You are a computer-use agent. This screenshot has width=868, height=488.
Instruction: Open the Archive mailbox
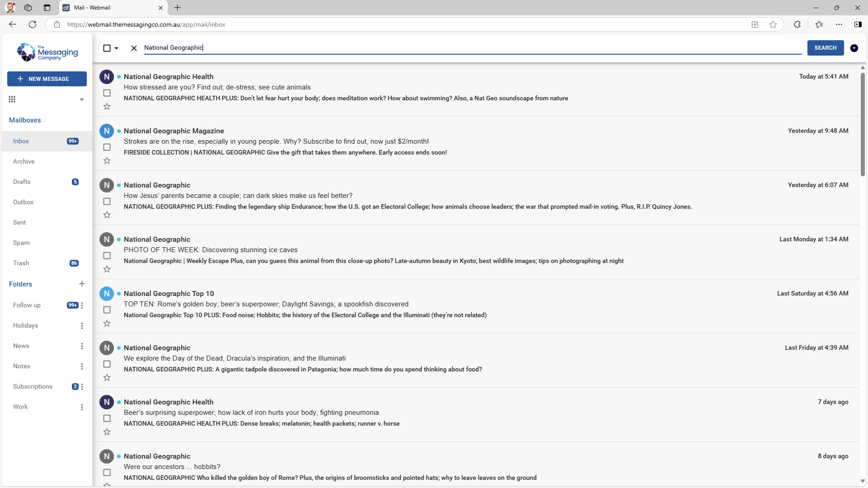click(47, 161)
